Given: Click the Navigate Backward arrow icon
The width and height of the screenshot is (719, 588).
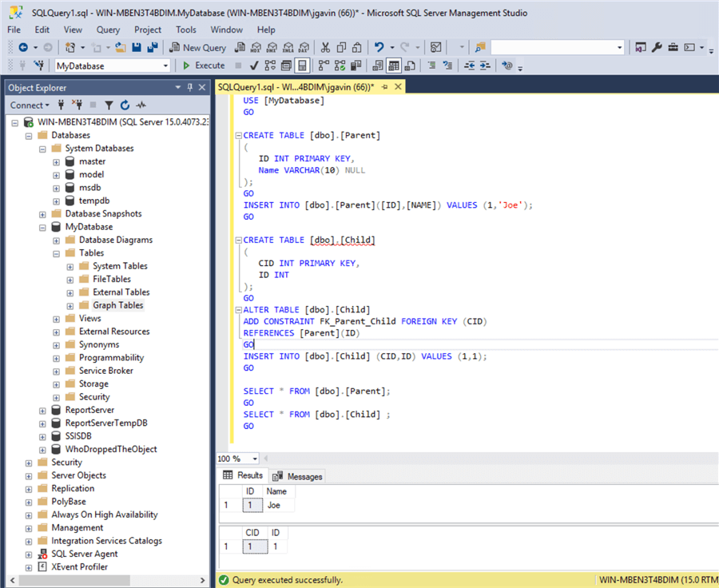Looking at the screenshot, I should (x=23, y=47).
